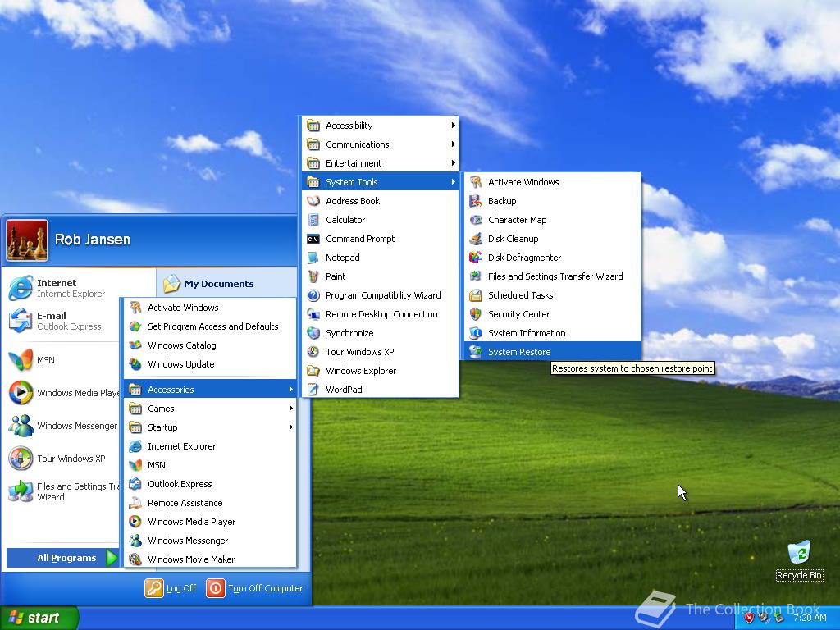The image size is (840, 630).
Task: Expand Accessories submenu arrow
Action: click(291, 390)
